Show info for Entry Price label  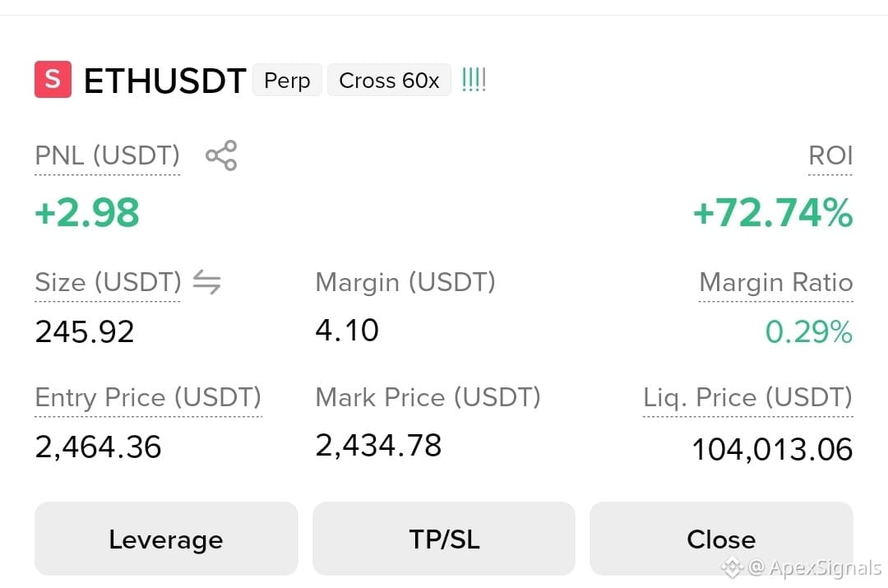[148, 398]
